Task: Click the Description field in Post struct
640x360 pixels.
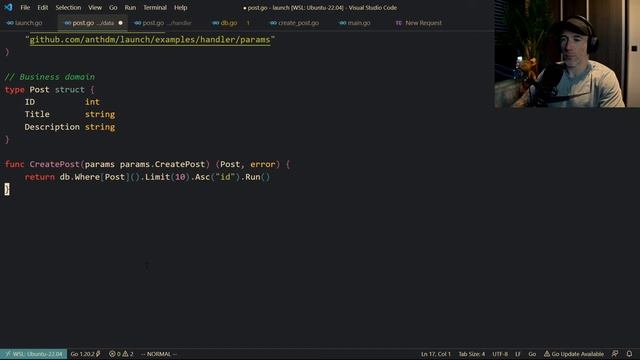Action: click(52, 127)
